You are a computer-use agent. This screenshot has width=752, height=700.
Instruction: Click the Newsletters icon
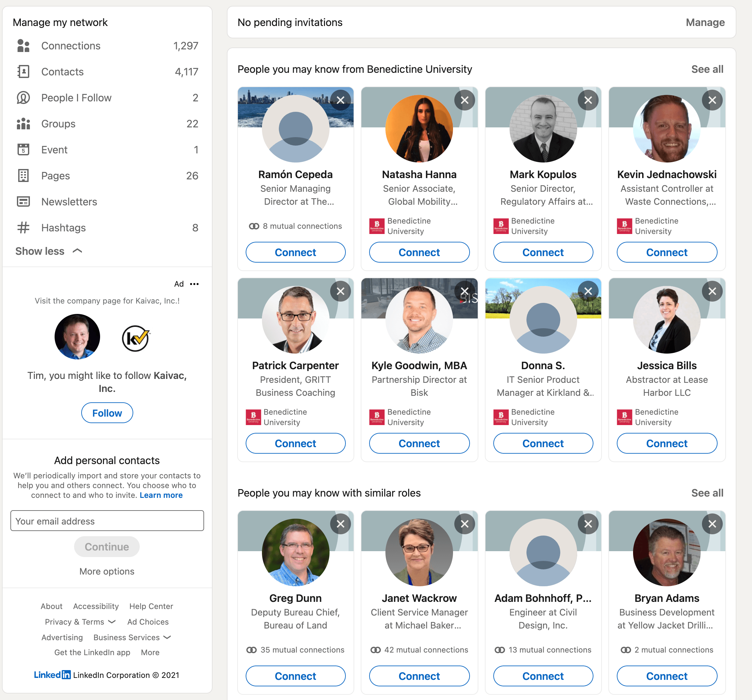pos(23,201)
